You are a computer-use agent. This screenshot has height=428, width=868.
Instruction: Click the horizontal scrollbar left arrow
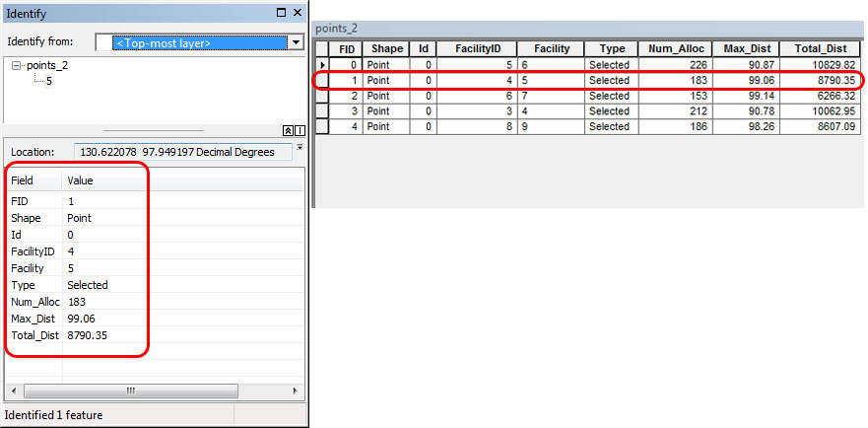pos(15,391)
